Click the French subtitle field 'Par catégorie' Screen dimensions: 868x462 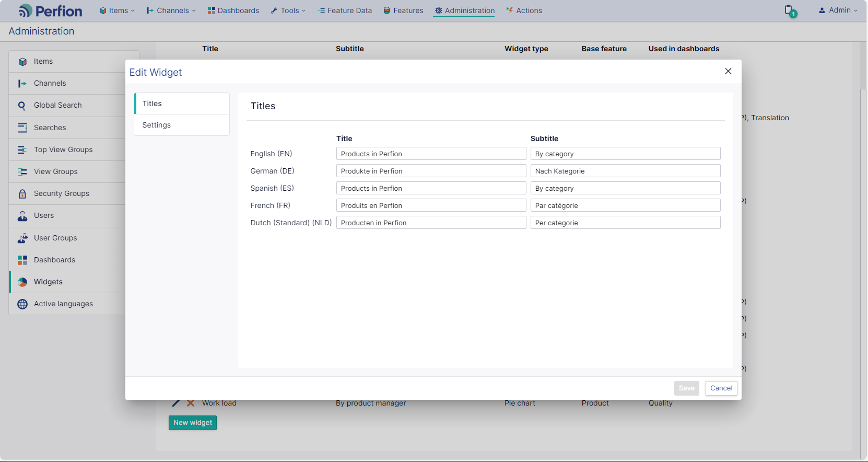tap(625, 205)
